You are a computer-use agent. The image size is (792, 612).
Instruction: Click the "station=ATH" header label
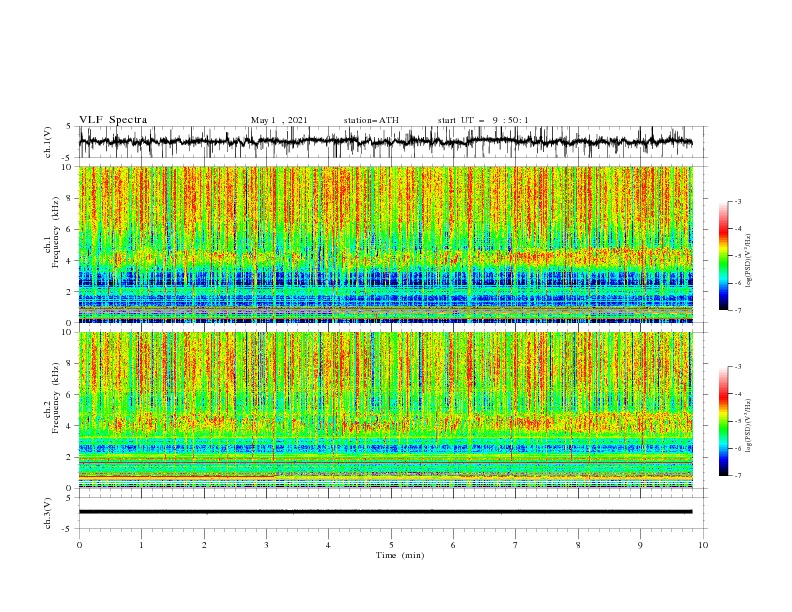(x=371, y=120)
